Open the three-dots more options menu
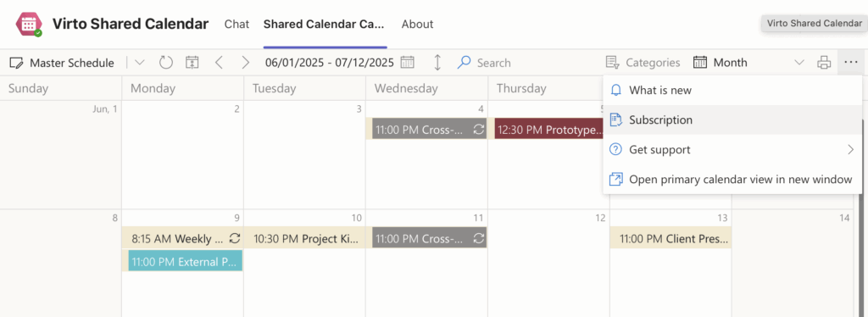This screenshot has height=317, width=868. [851, 63]
